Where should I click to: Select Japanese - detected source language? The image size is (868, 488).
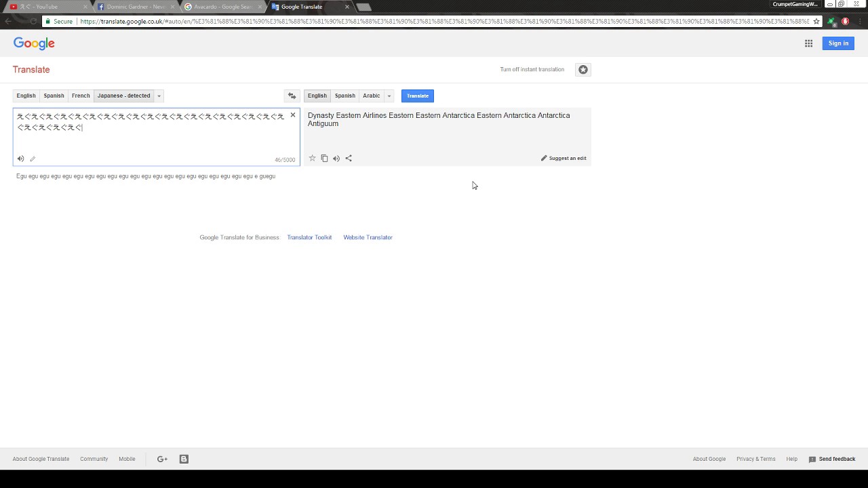click(124, 96)
